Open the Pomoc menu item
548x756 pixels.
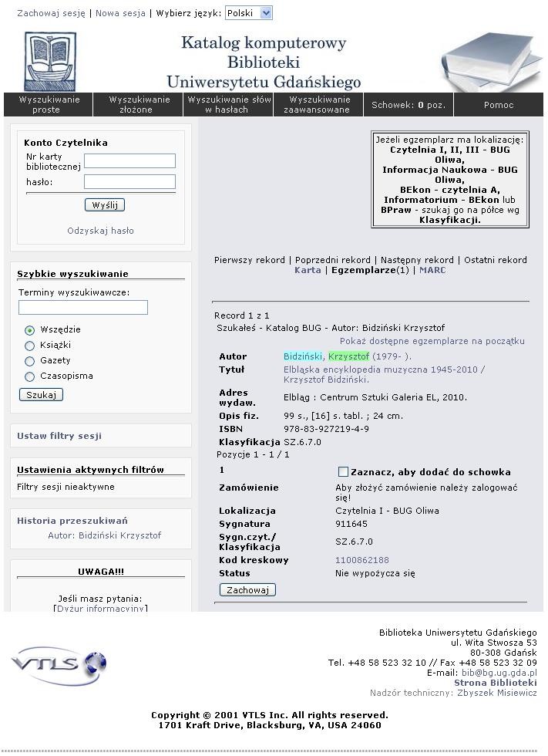(499, 105)
